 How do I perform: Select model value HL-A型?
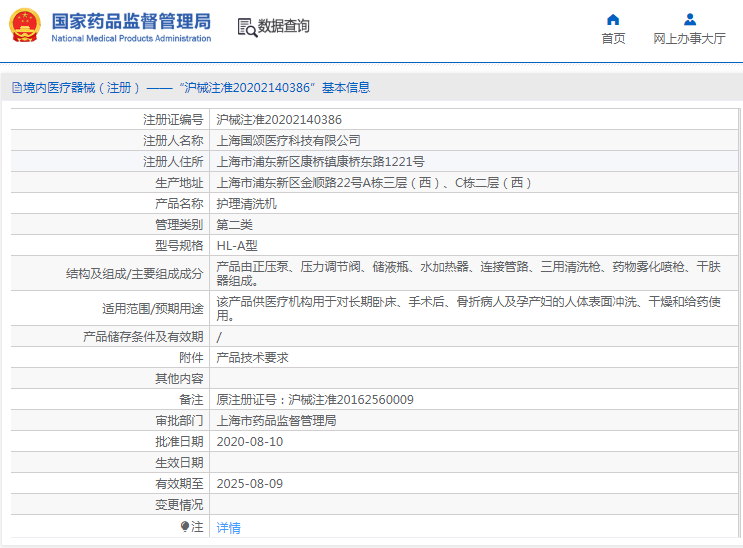[x=237, y=246]
